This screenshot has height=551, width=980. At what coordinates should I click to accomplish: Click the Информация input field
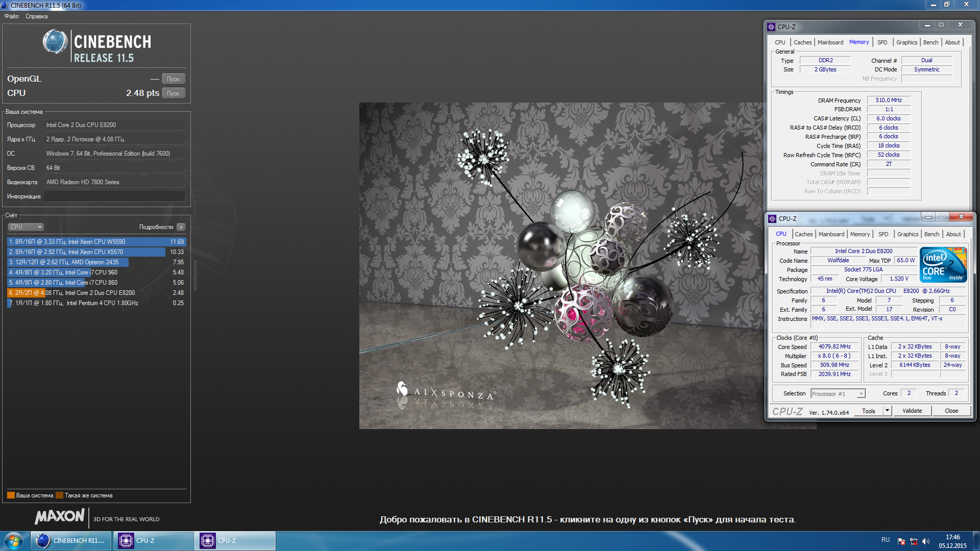pyautogui.click(x=114, y=196)
